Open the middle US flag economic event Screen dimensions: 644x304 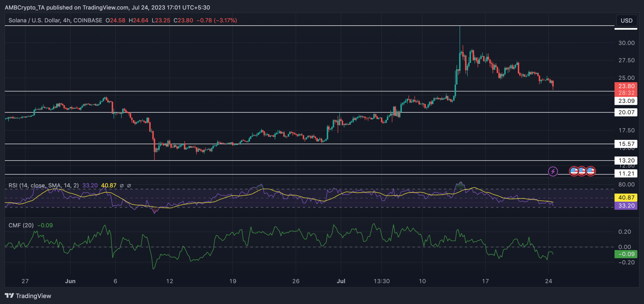tap(582, 171)
